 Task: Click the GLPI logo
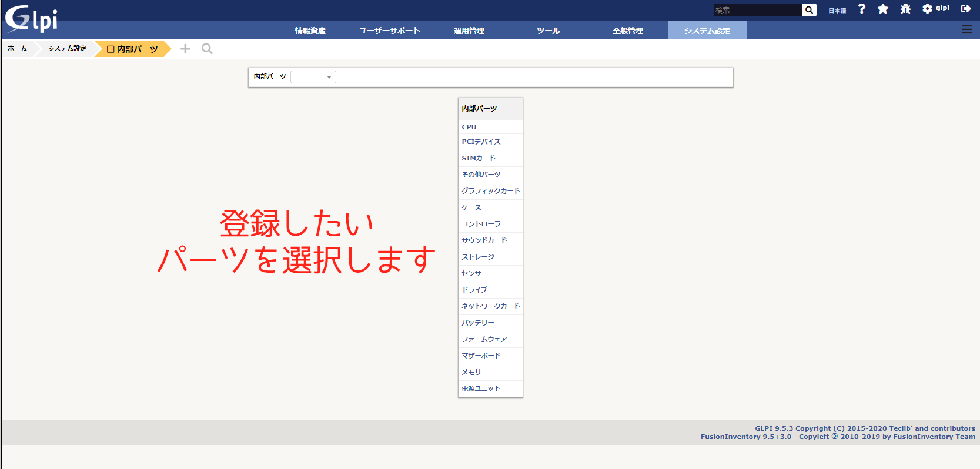[x=31, y=19]
